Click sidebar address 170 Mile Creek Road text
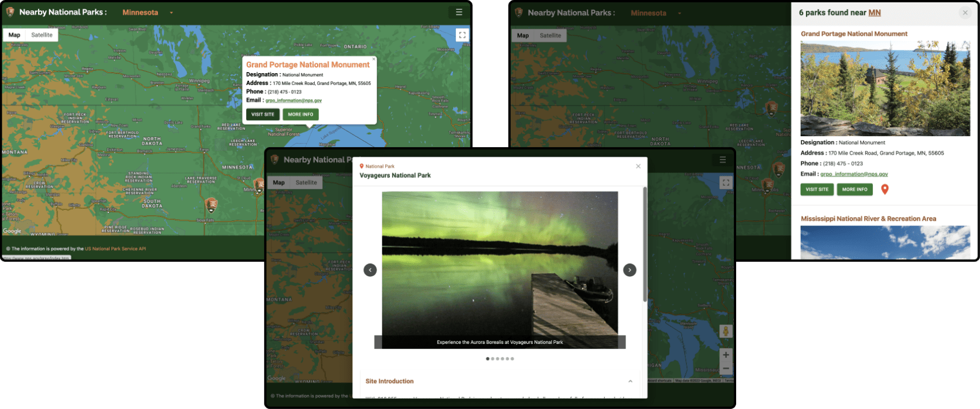This screenshot has height=409, width=980. (886, 153)
